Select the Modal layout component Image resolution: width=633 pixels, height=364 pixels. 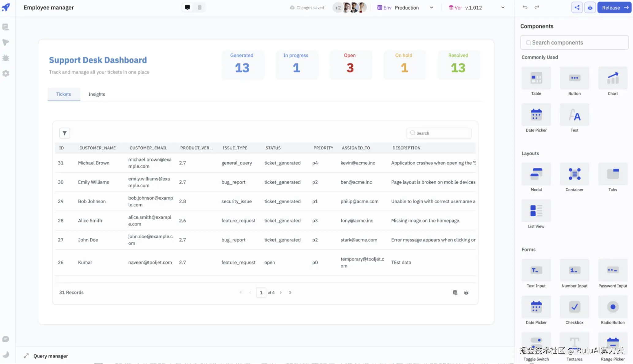tap(536, 174)
